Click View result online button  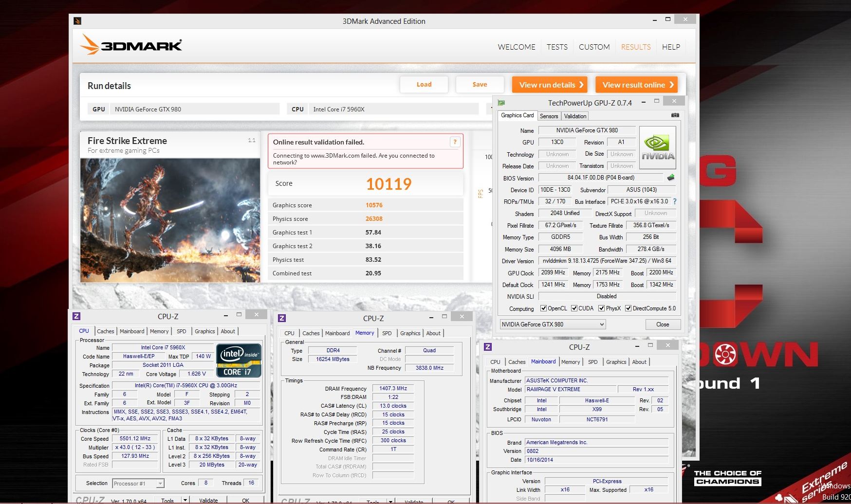(637, 85)
